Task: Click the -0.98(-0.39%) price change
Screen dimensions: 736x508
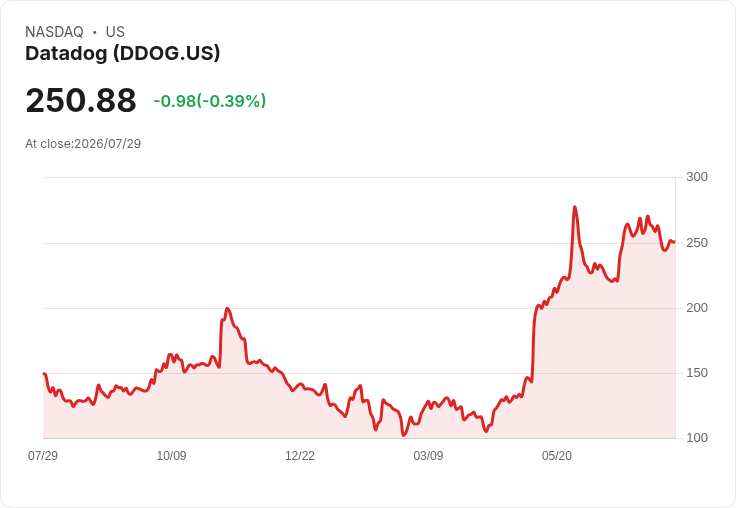Action: (210, 101)
